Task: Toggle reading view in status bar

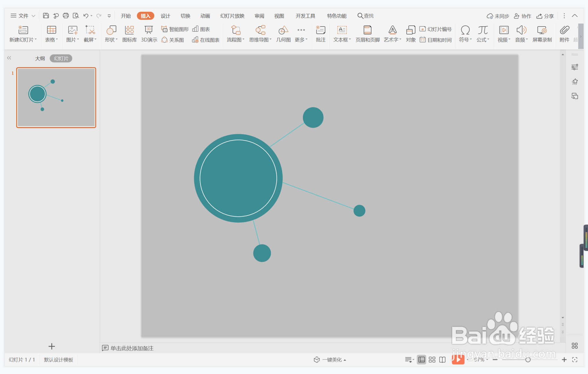Action: point(442,360)
